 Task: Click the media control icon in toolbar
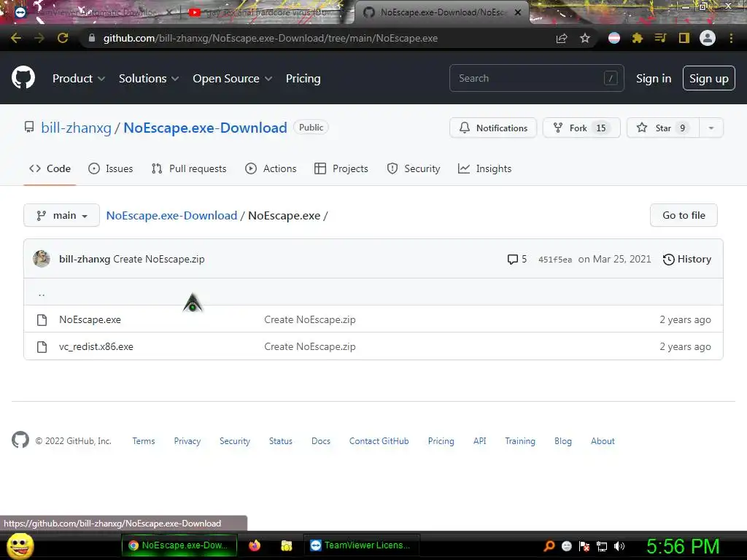pyautogui.click(x=660, y=38)
